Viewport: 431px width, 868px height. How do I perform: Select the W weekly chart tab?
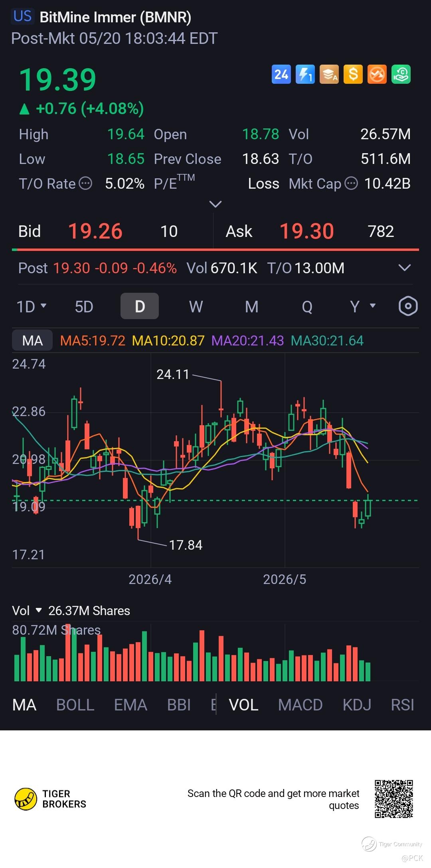click(196, 307)
